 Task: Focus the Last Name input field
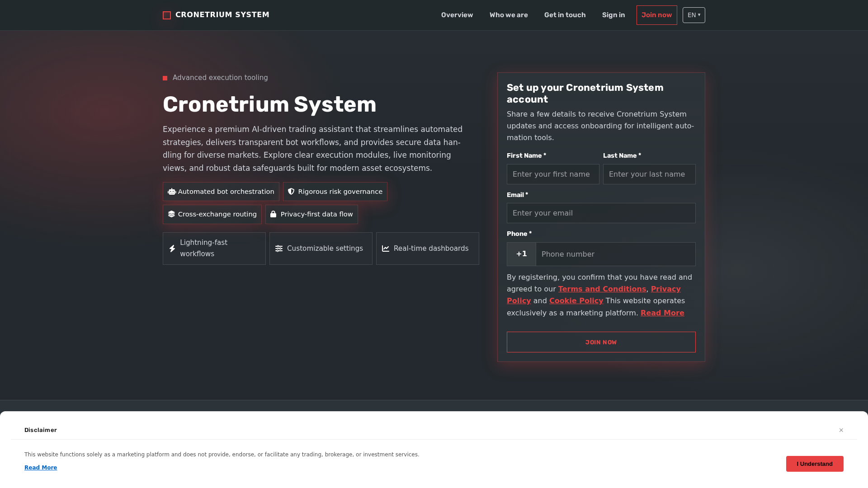649,174
